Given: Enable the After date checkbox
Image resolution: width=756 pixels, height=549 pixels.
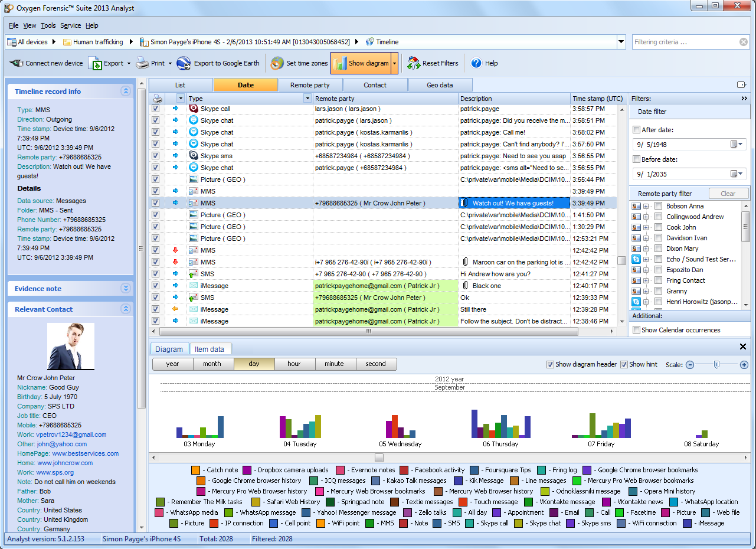Looking at the screenshot, I should pos(636,130).
